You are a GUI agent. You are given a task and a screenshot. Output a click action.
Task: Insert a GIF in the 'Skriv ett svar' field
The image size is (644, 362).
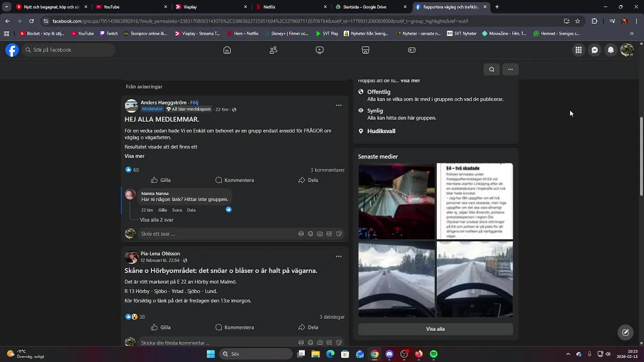point(330,234)
